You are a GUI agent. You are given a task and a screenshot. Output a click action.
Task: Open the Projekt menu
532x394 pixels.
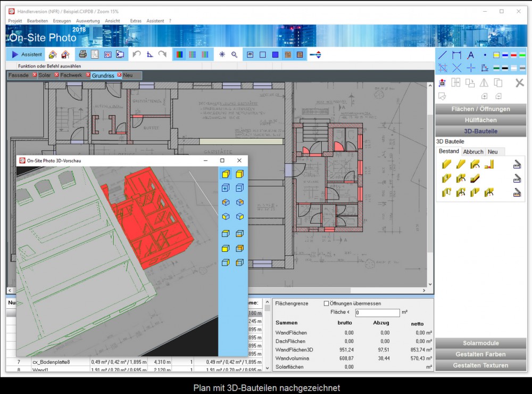point(15,21)
